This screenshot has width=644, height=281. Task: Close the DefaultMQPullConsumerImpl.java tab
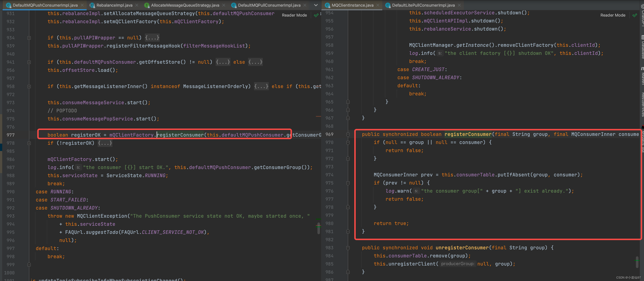pyautogui.click(x=305, y=5)
